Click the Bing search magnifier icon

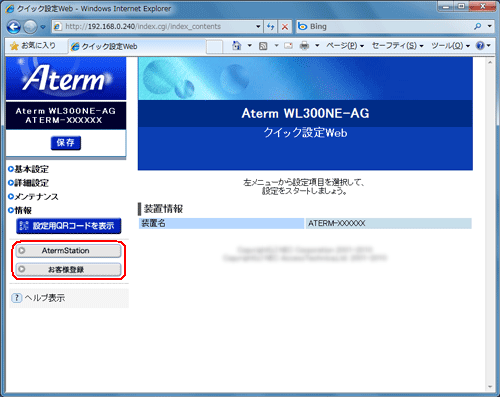478,26
